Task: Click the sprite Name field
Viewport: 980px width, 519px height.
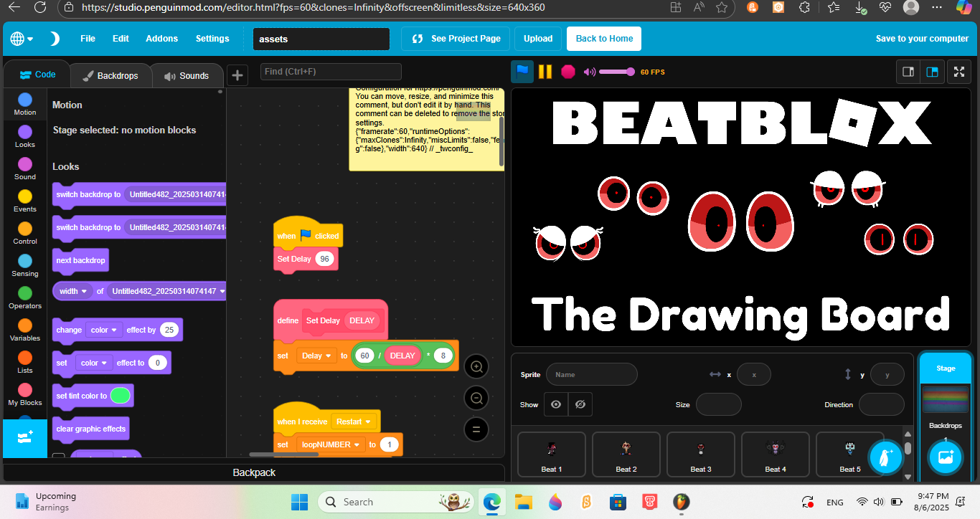Action: (x=592, y=374)
